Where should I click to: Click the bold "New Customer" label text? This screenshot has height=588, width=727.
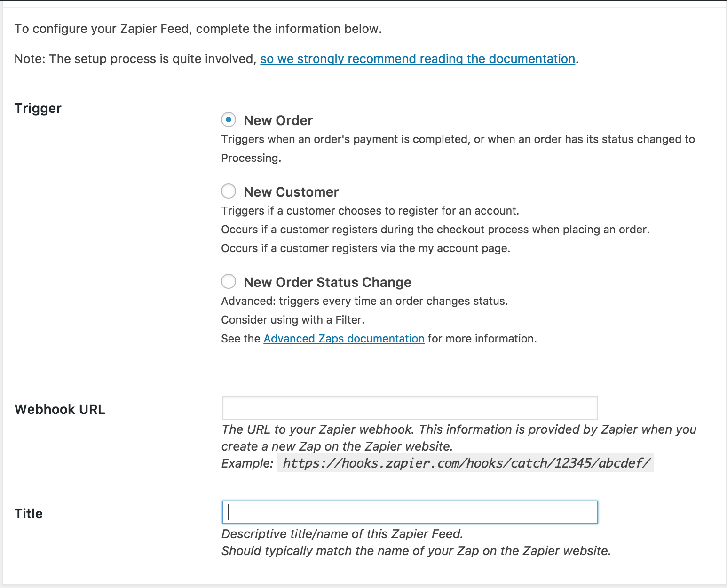291,192
